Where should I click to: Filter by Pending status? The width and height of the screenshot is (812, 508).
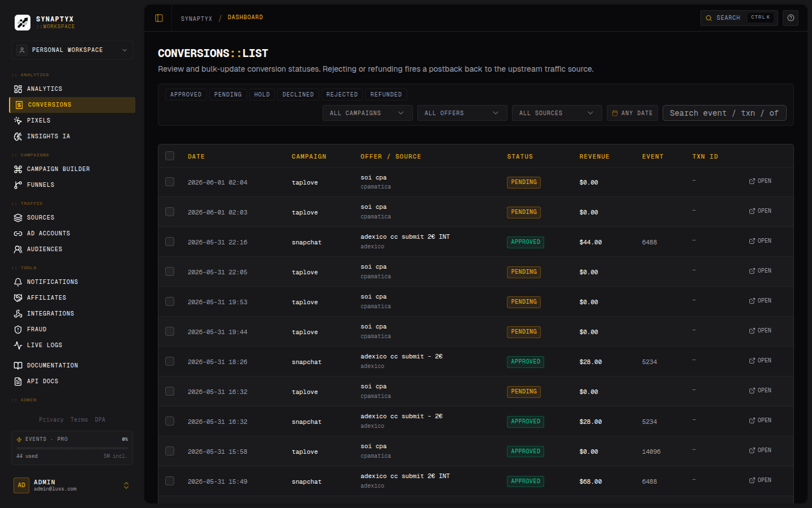tap(228, 95)
